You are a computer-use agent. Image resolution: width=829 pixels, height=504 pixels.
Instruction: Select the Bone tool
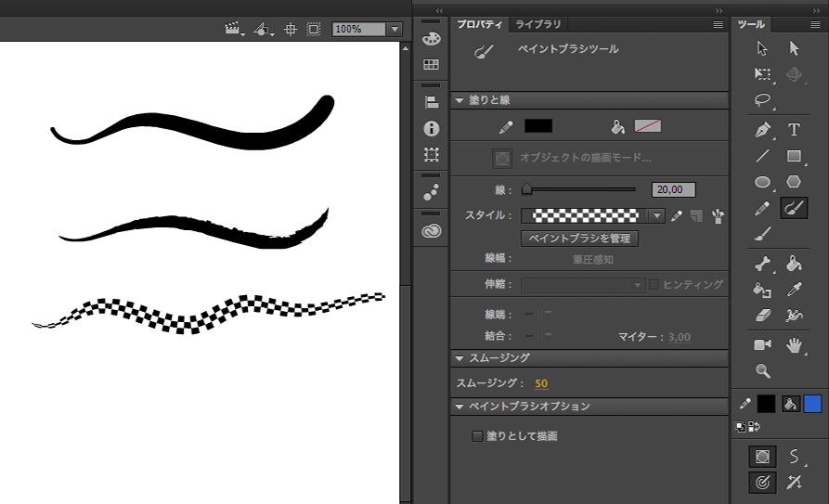(x=762, y=264)
